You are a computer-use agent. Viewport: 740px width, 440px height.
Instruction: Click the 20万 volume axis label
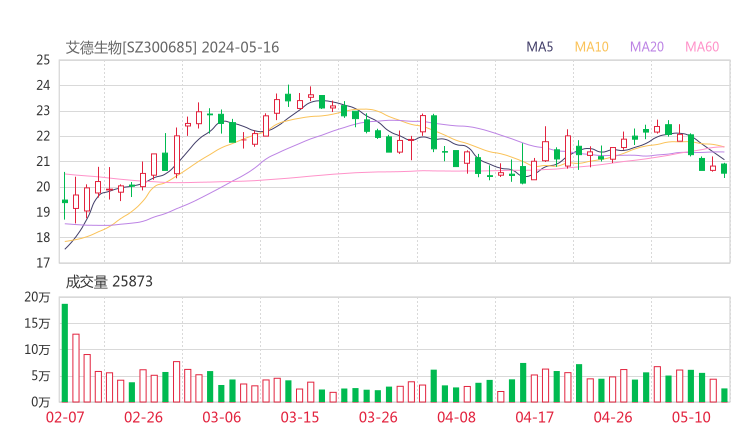tap(37, 297)
